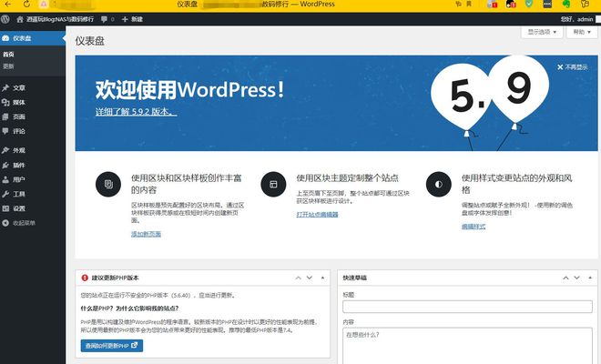The height and width of the screenshot is (364, 601).
Task: Open 文章 (Posts) in the sidebar
Action: 18,87
